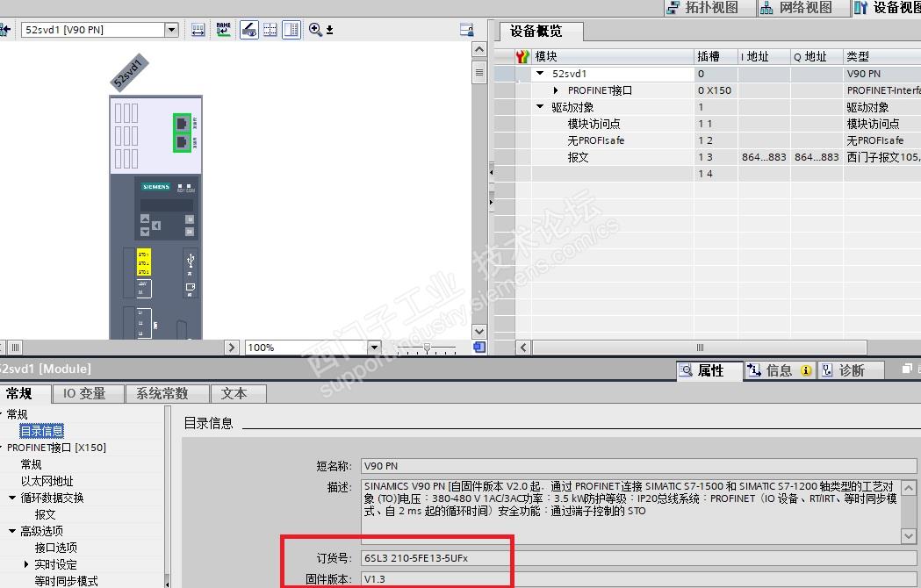Click the 西门子报文105 type cell
Screen dimensions: 921x588
882,157
